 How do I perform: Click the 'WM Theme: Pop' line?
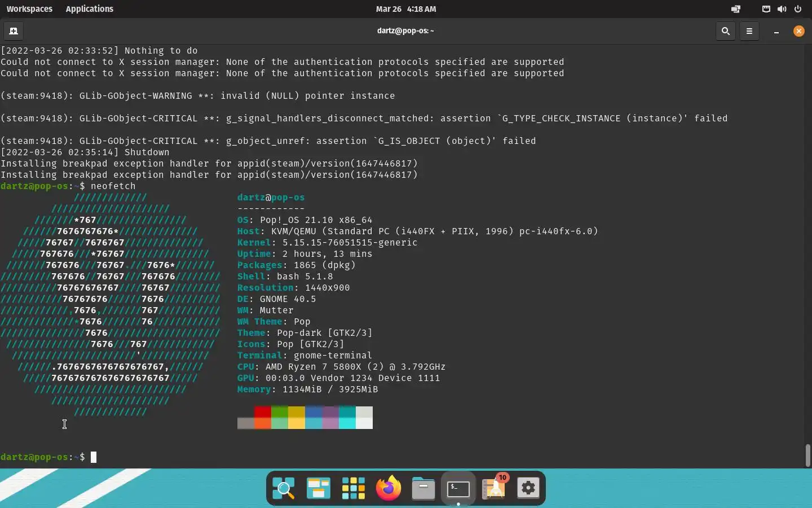[274, 322]
